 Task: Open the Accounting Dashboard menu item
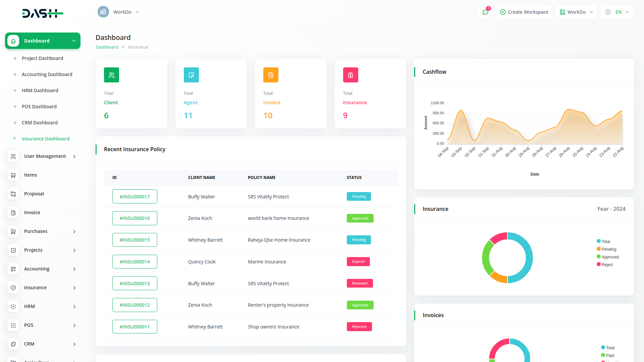(47, 74)
